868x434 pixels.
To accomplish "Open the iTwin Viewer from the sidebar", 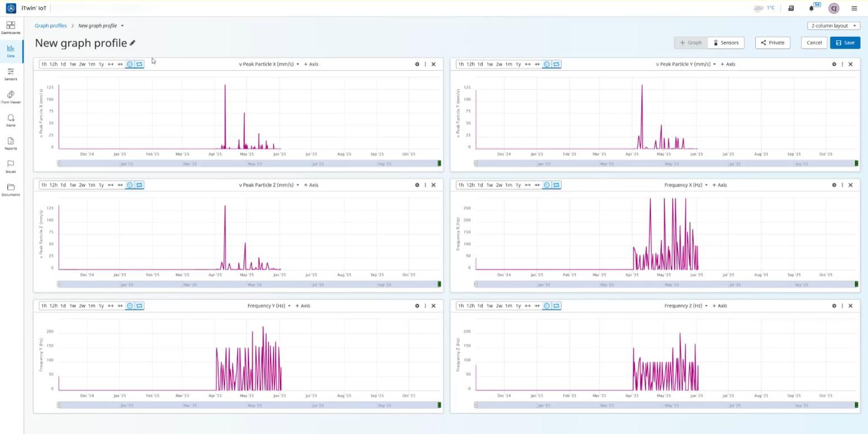I will pos(11,95).
